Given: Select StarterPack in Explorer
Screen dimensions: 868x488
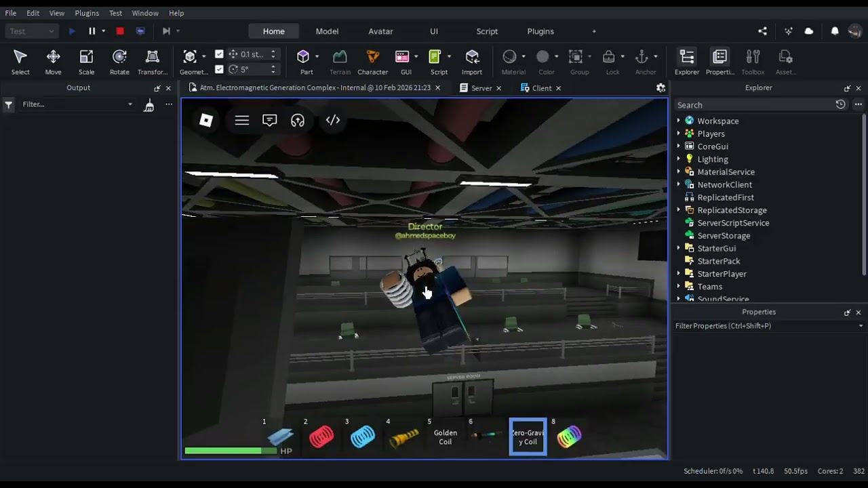Looking at the screenshot, I should (719, 261).
